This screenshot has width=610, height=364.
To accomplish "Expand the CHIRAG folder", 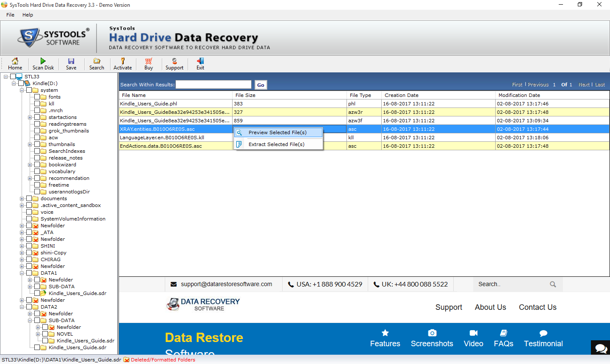I will (22, 259).
